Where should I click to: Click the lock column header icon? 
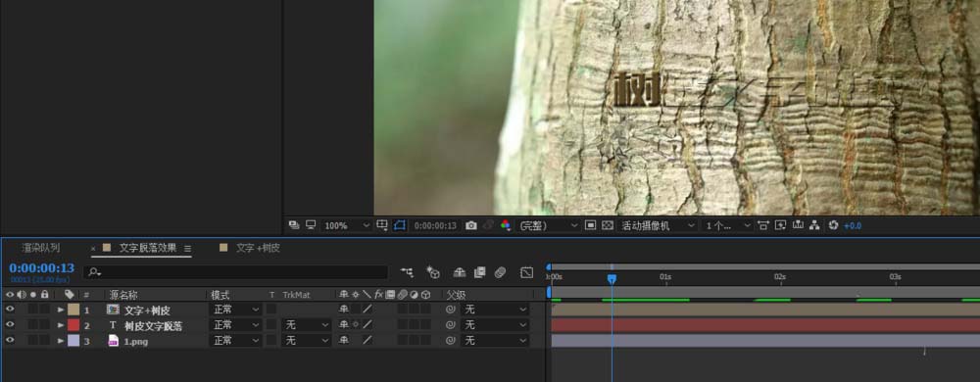[x=44, y=295]
